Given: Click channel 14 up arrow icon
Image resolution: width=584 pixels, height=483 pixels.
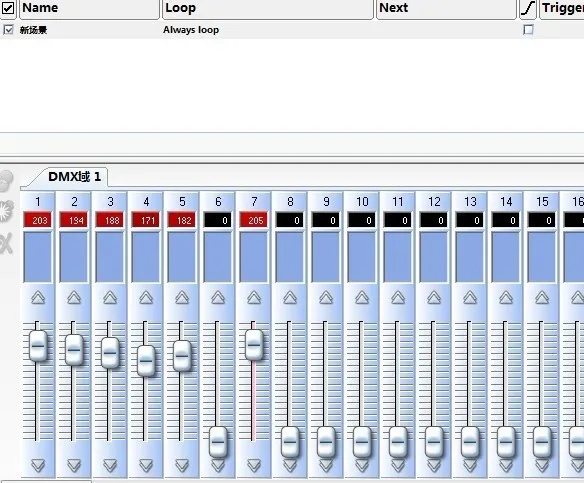Looking at the screenshot, I should click(506, 298).
